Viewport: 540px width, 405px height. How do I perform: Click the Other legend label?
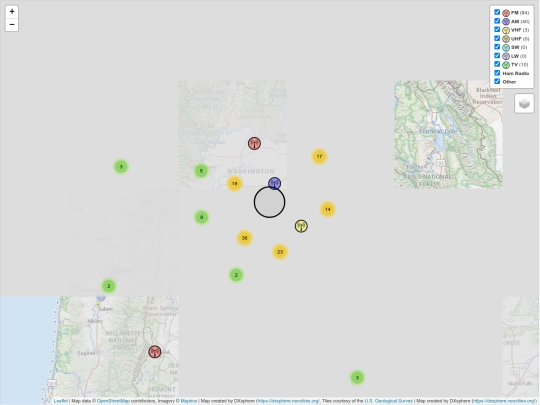pyautogui.click(x=509, y=82)
